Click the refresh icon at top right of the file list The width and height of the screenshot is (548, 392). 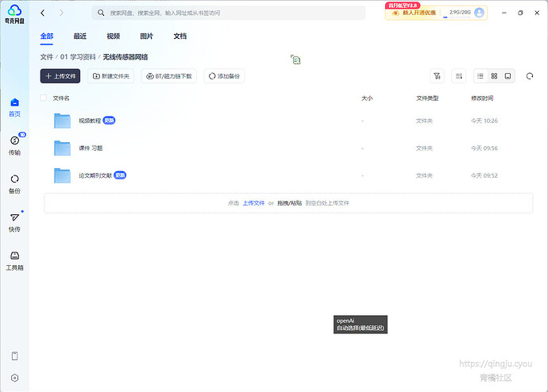coord(529,76)
